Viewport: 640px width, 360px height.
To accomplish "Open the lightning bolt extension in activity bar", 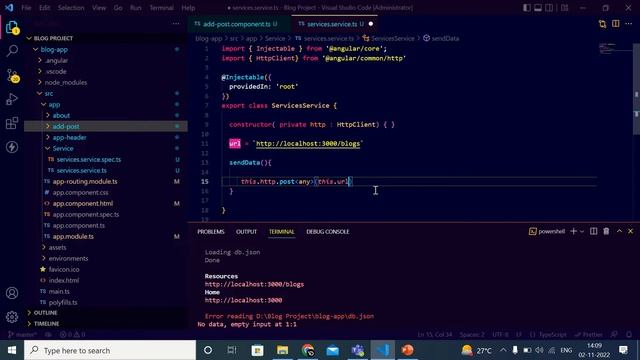I will pyautogui.click(x=12, y=147).
